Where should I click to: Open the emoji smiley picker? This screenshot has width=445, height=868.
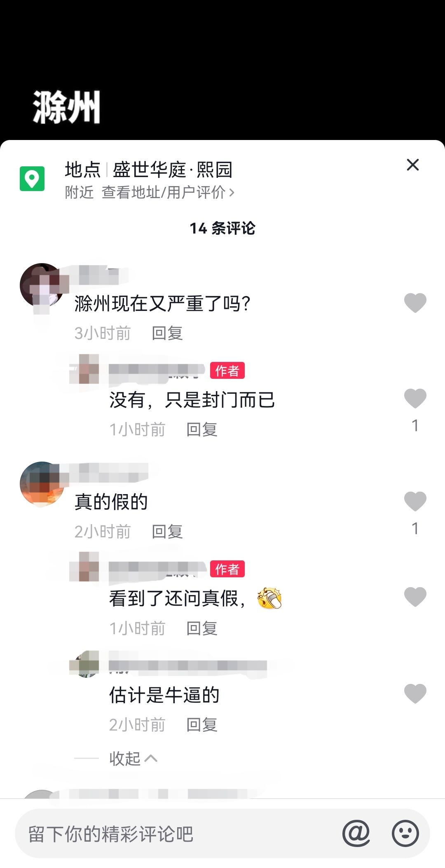click(x=405, y=833)
